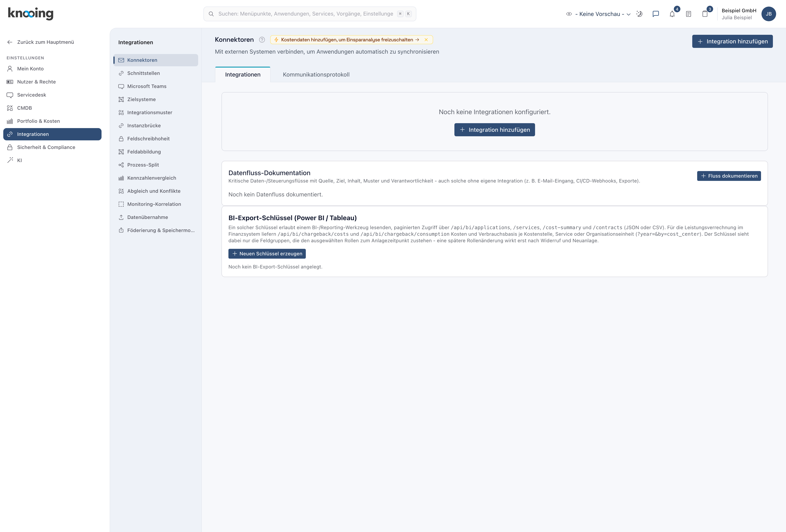This screenshot has height=532, width=786.
Task: Switch to the Kommunikationsprotokoll tab
Action: (x=316, y=74)
